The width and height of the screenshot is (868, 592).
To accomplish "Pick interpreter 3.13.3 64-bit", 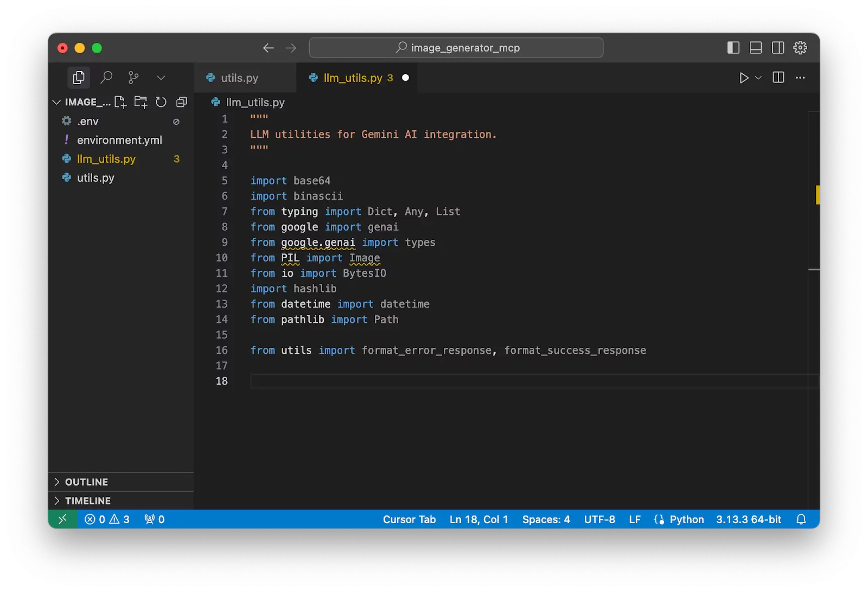I will point(749,519).
